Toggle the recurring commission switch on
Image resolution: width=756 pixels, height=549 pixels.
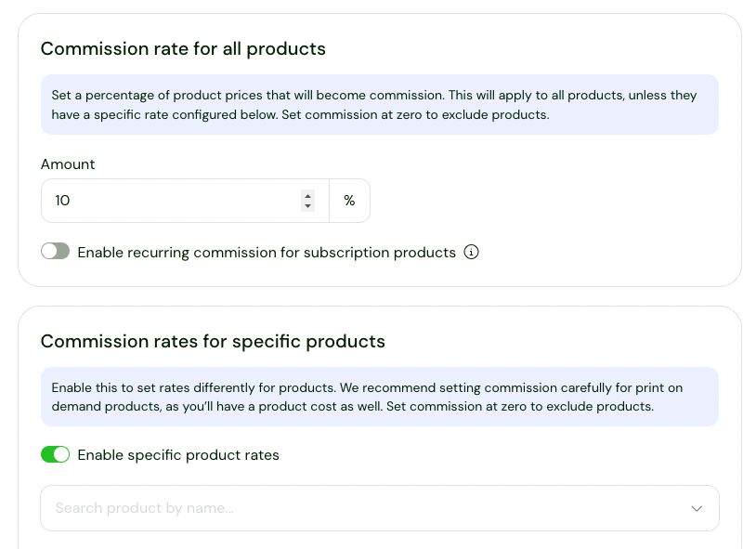[x=56, y=252]
